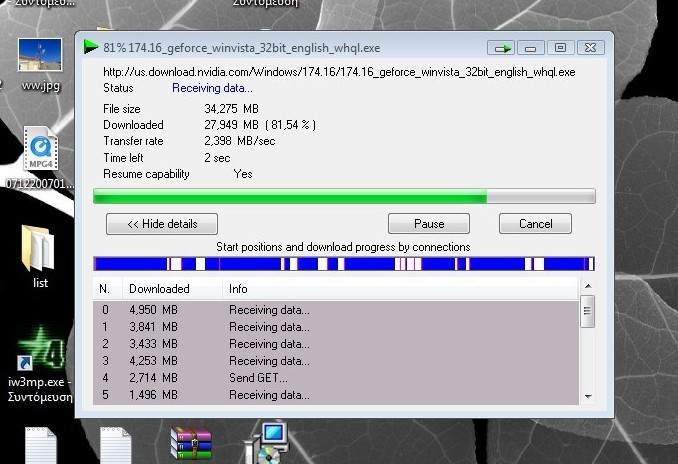
Task: Click the scroll down arrow of connections list
Action: [588, 397]
